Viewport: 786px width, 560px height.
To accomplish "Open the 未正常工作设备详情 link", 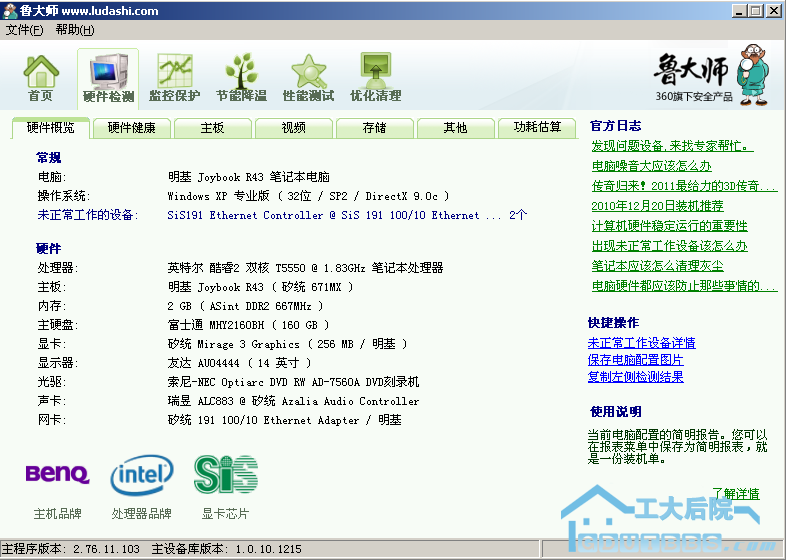I will point(641,343).
